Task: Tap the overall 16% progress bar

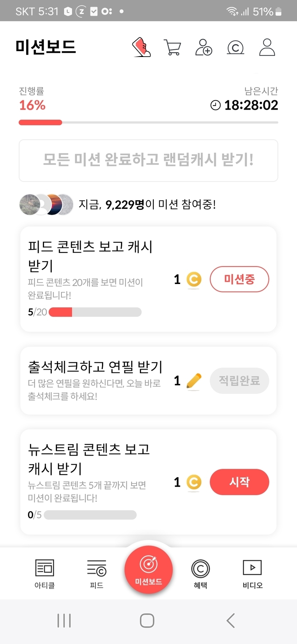Action: 148,122
